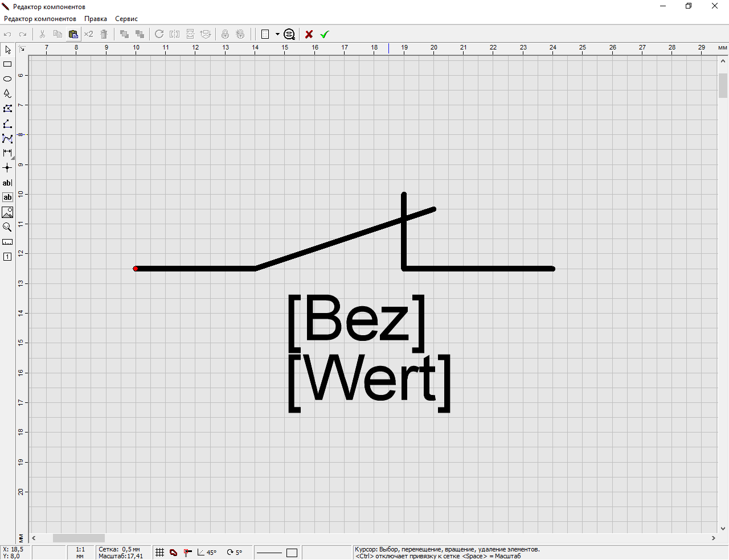Confirm changes with the green checkmark
Image resolution: width=729 pixels, height=560 pixels.
[325, 34]
